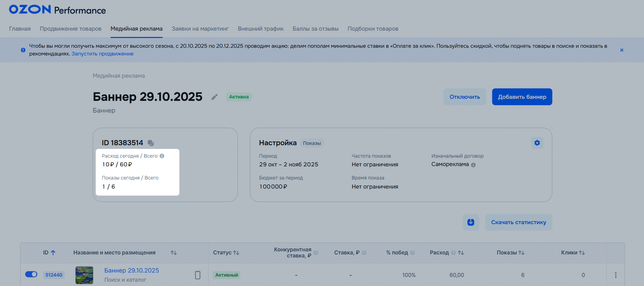644x286 pixels.
Task: Toggle banner 512440 on/off switch
Action: (x=31, y=275)
